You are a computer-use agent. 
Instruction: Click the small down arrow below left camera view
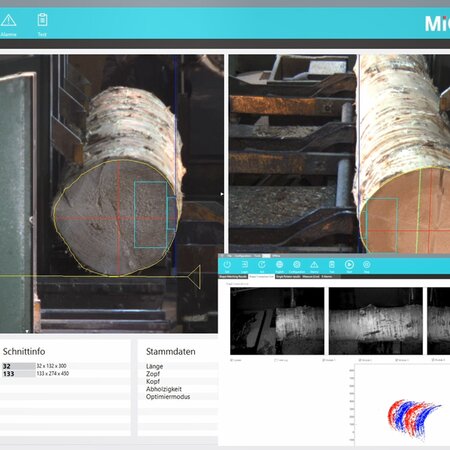[x=27, y=331]
